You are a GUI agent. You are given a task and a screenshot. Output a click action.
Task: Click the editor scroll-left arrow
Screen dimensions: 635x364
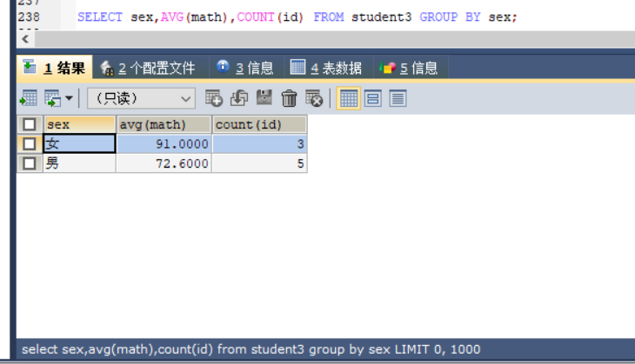click(x=25, y=39)
